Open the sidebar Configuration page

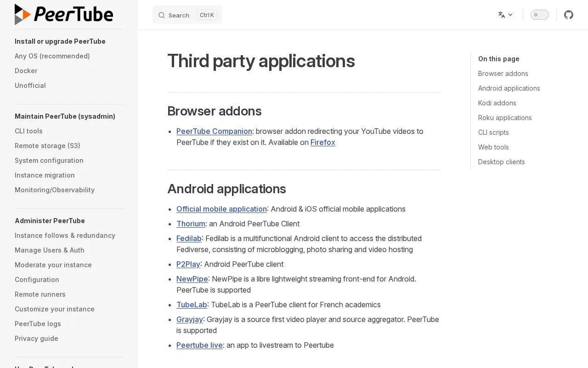coord(37,280)
